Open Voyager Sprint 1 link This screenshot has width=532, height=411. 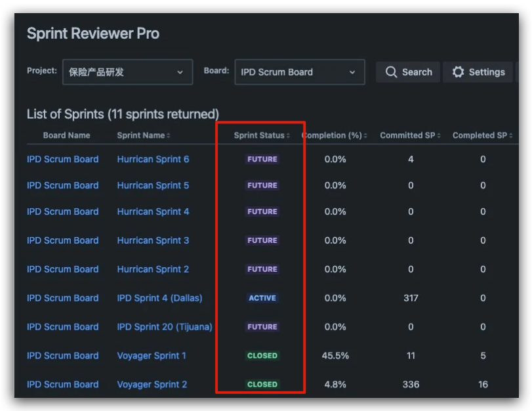click(152, 356)
